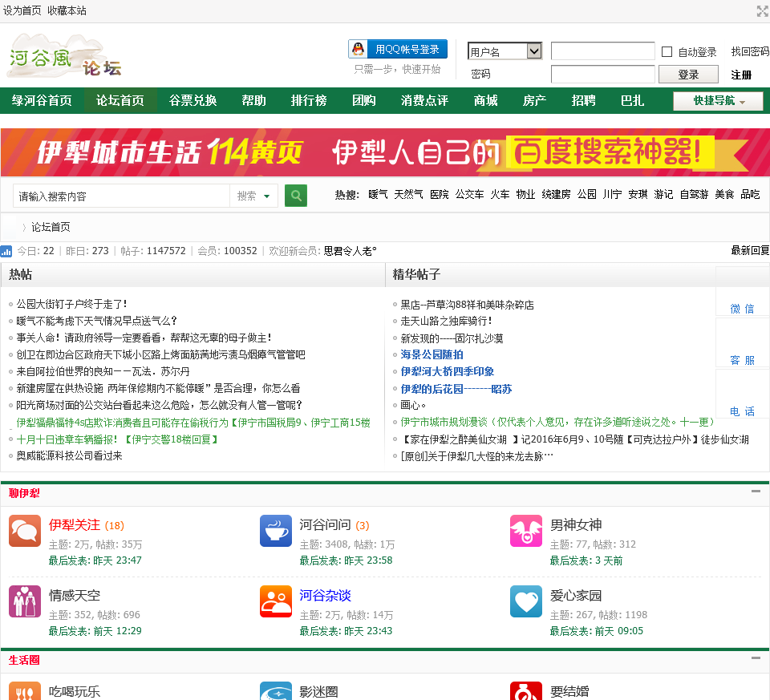
Task: Click the 找回密码 link
Action: tap(750, 51)
